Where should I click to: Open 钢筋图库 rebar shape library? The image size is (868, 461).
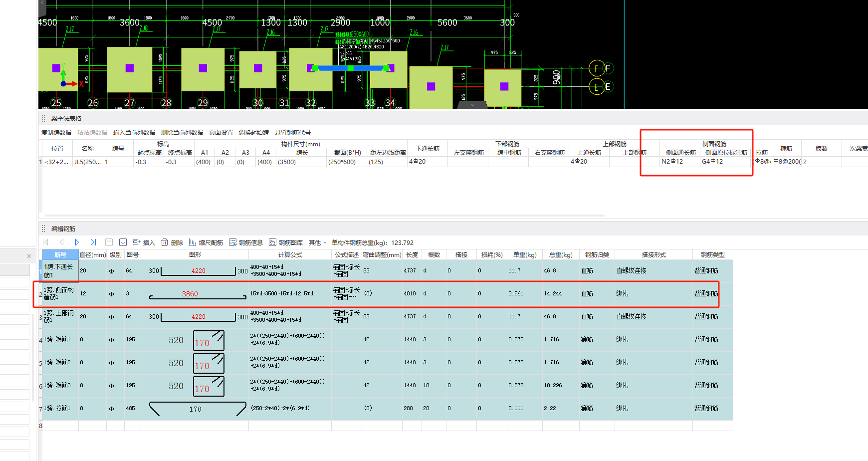(286, 242)
